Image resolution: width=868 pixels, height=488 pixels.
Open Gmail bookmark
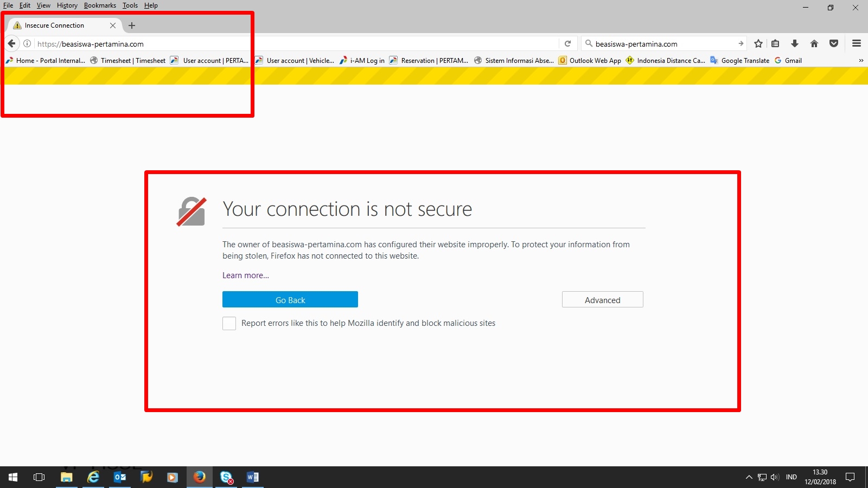(788, 61)
